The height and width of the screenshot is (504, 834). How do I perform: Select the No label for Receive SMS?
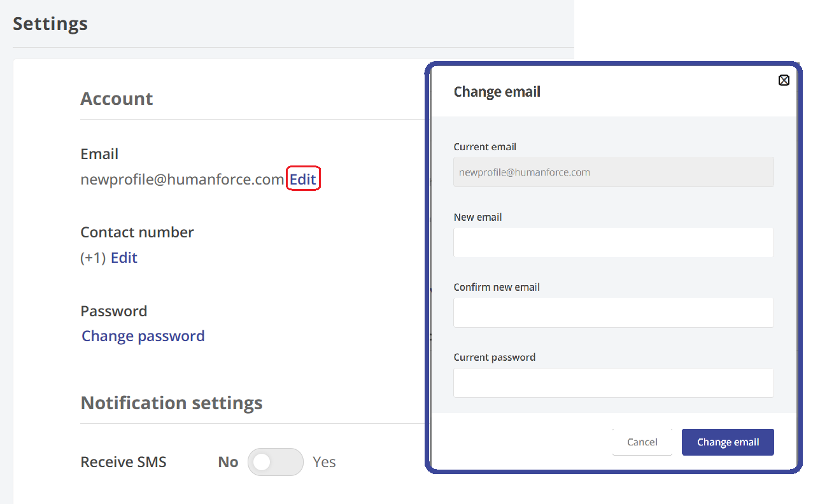click(228, 462)
